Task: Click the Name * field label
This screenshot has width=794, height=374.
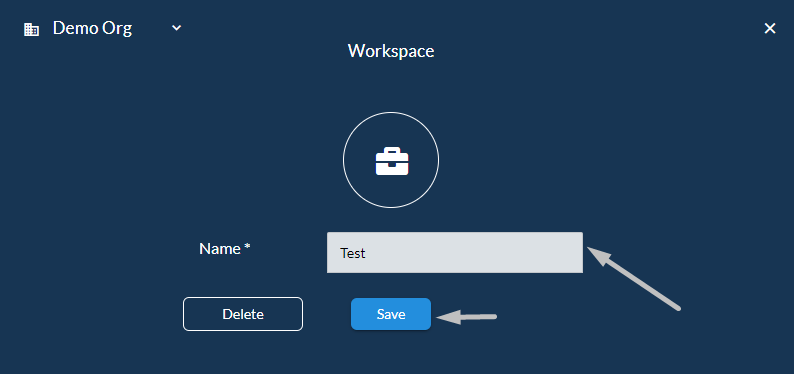Action: 225,248
